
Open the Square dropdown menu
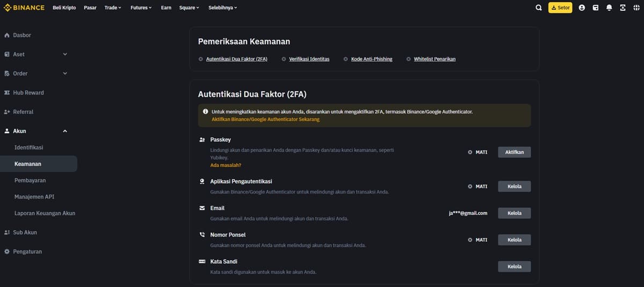coord(189,8)
